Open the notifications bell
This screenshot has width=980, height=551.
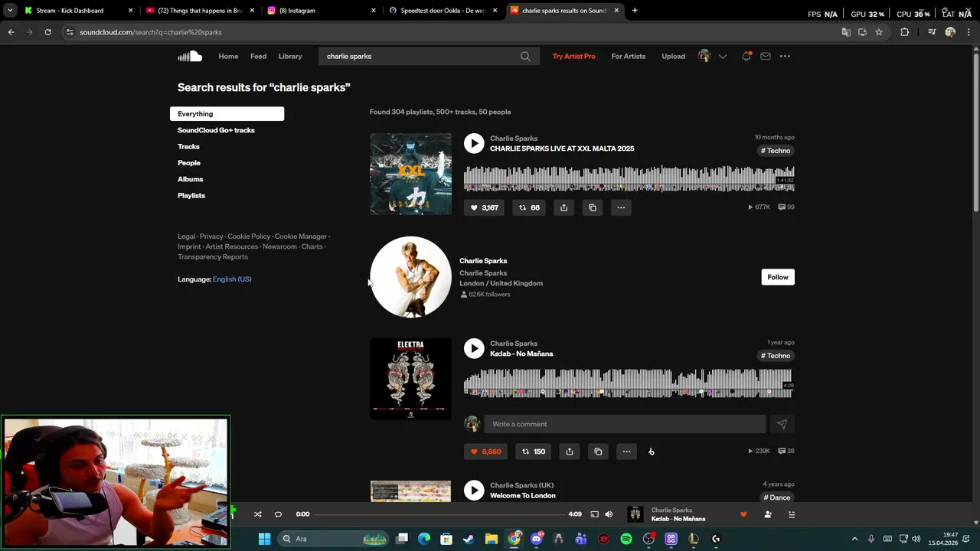click(746, 56)
